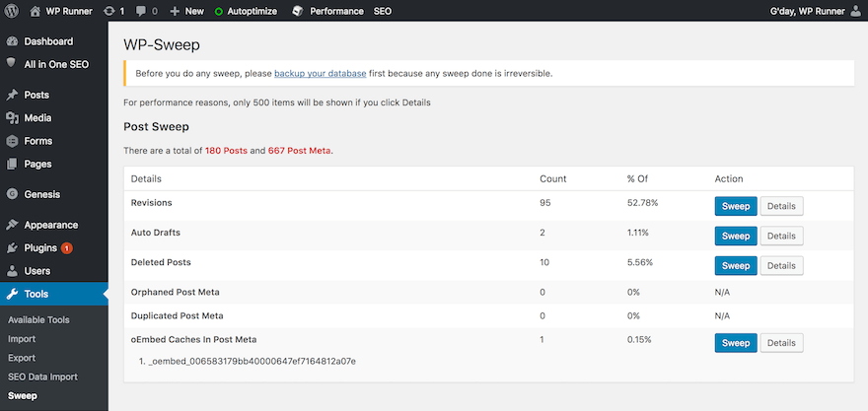Viewport: 868px width, 411px height.
Task: Open the Import submenu item
Action: tap(22, 339)
